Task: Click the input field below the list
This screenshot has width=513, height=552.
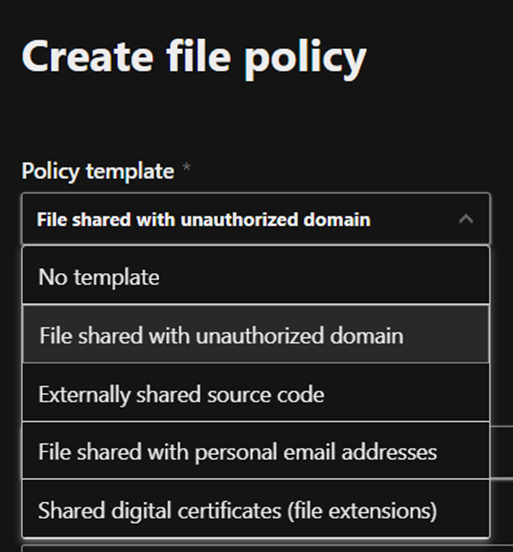Action: click(268, 548)
